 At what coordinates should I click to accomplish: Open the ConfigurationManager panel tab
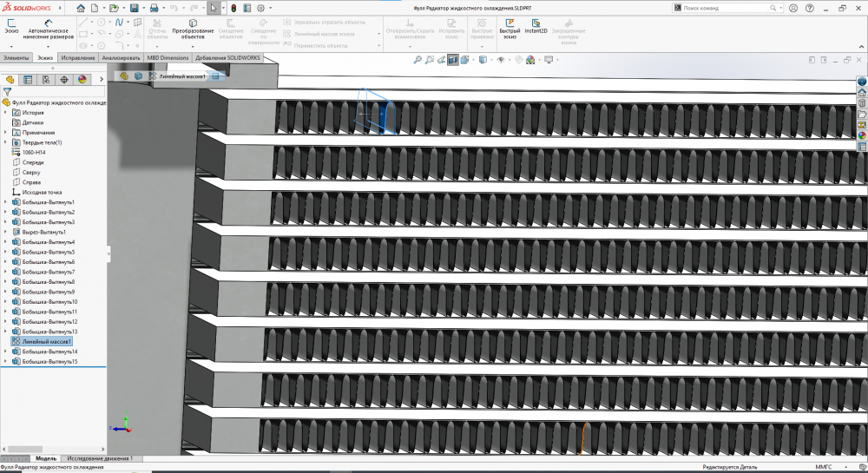pyautogui.click(x=46, y=79)
